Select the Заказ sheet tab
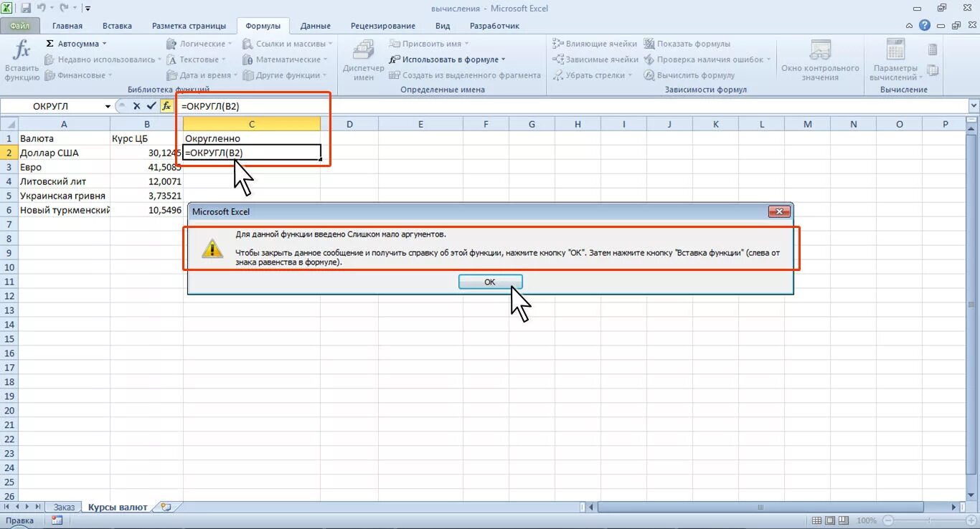The image size is (980, 529). click(64, 507)
